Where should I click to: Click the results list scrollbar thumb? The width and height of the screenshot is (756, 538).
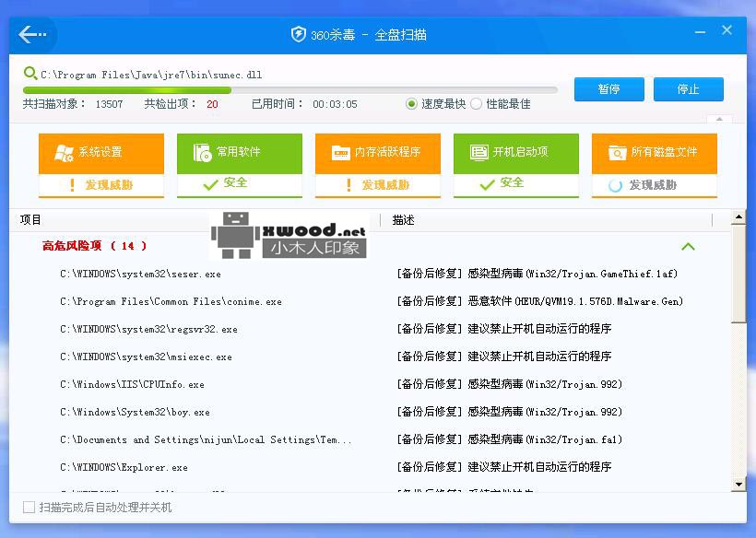click(x=738, y=274)
